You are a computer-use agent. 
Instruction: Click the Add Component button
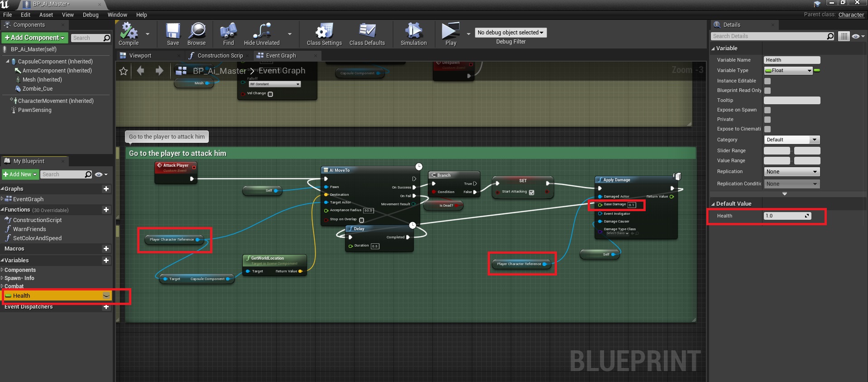pyautogui.click(x=35, y=38)
